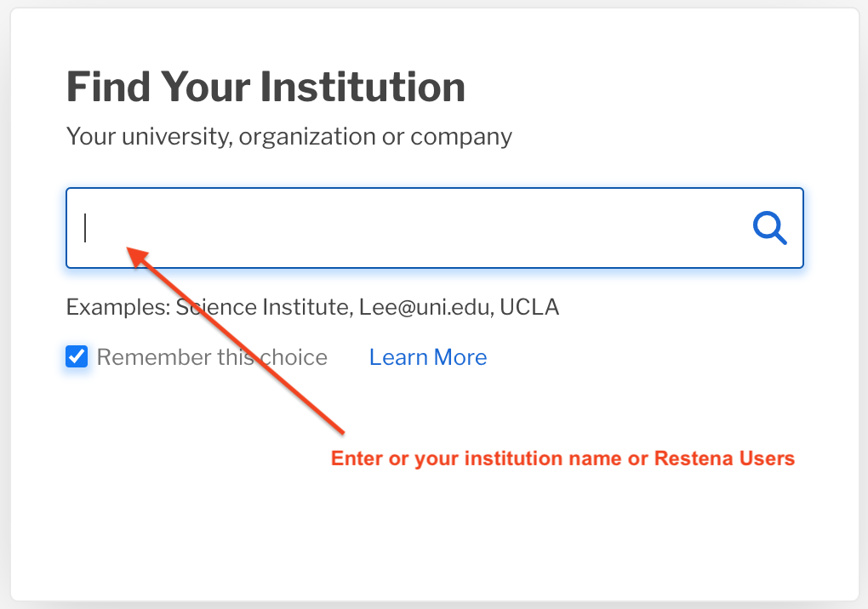Click the blue magnifying glass search icon
This screenshot has width=868, height=609.
point(769,228)
